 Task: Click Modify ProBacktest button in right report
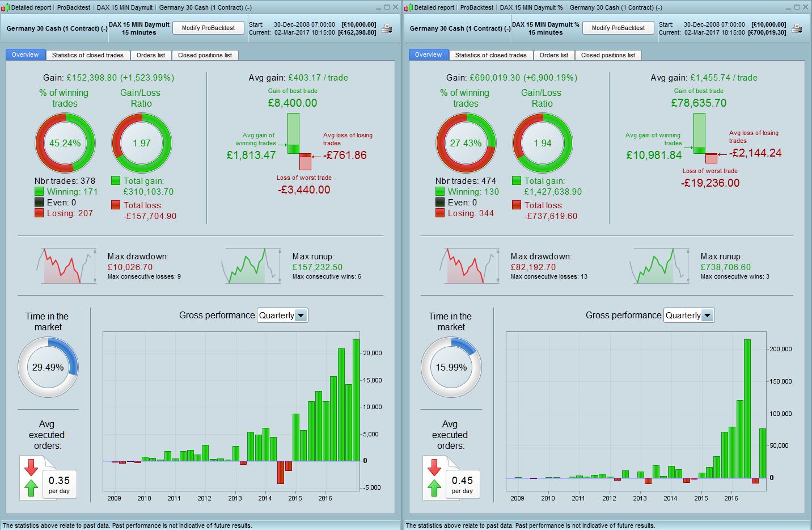click(x=618, y=28)
